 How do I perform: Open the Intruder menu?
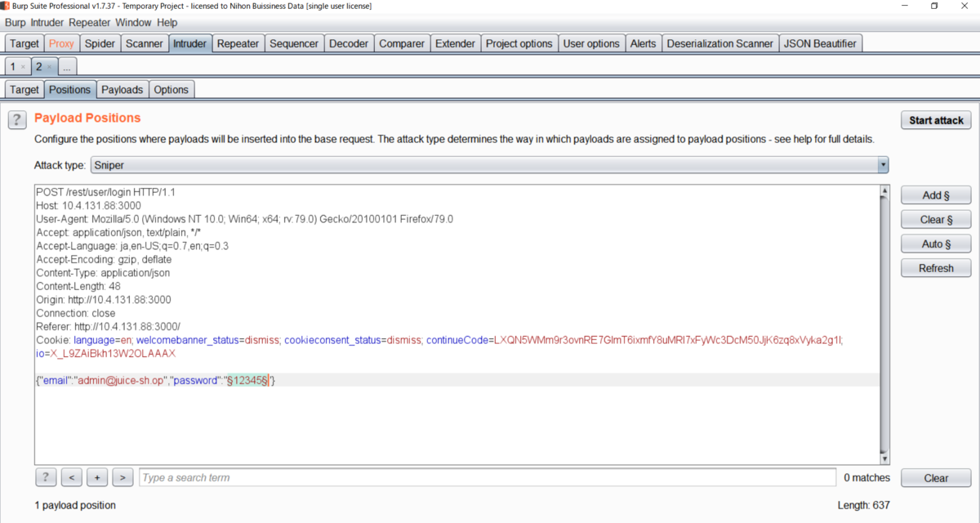(47, 23)
